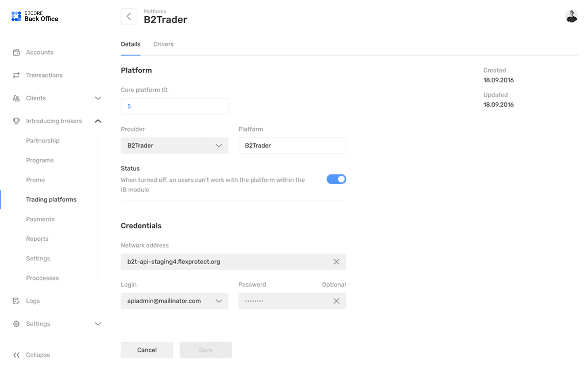Open Partnership in the sidebar

(43, 141)
